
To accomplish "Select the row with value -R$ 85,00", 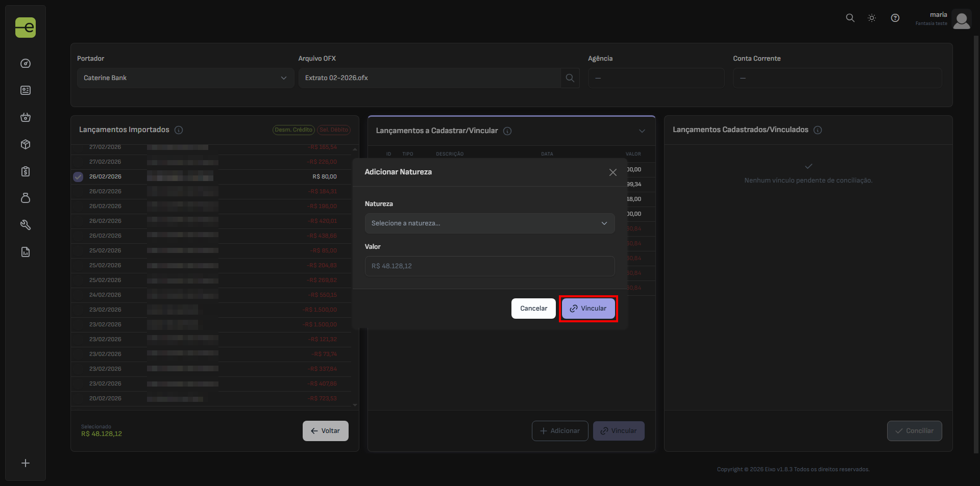I will point(211,251).
